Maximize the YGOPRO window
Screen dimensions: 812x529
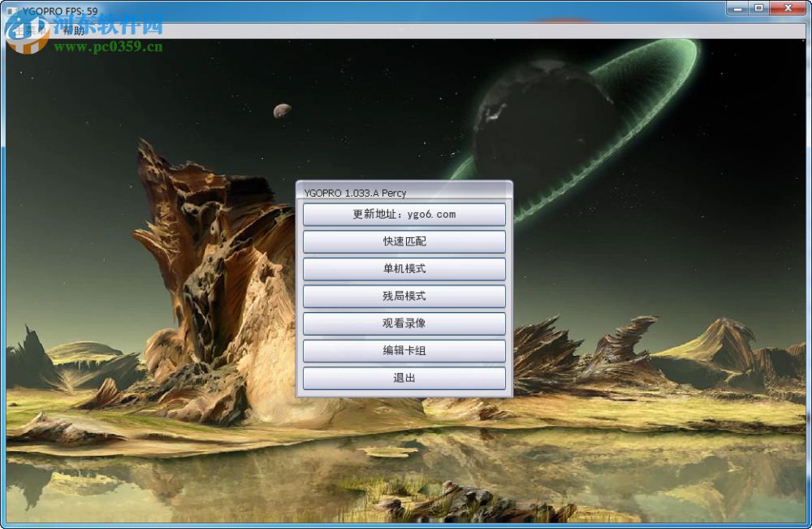coord(759,8)
